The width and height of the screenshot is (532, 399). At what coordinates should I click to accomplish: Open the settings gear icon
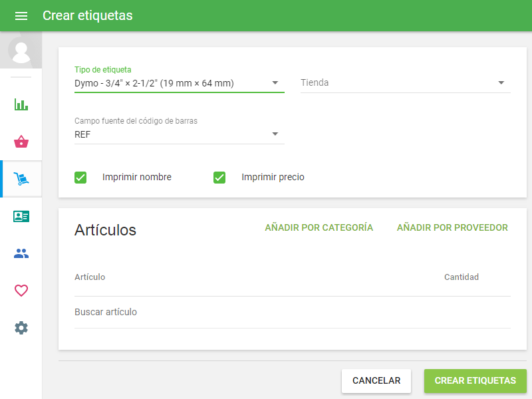tap(21, 328)
